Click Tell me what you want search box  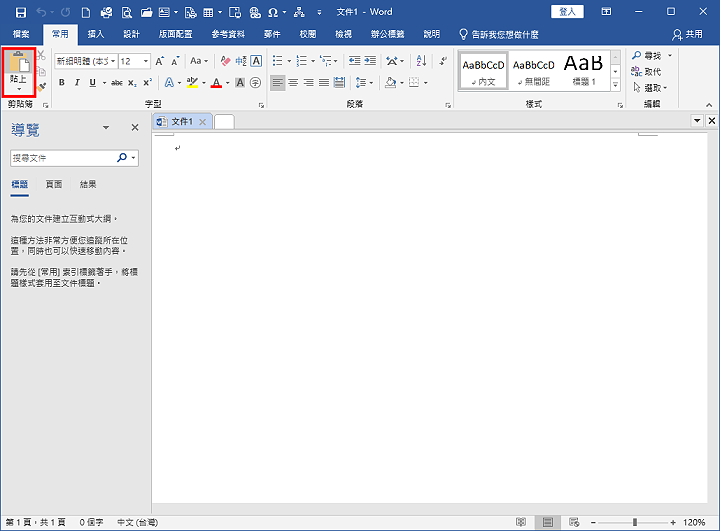(x=499, y=34)
